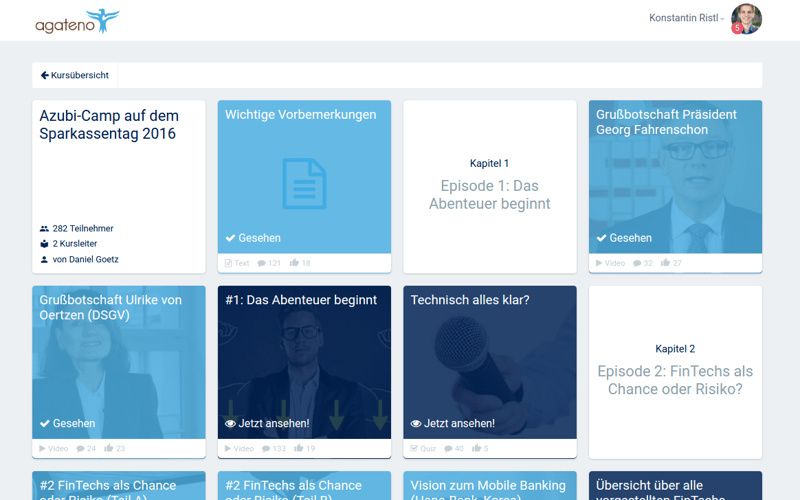Click the comment icon showing 32
800x500 pixels.
click(x=637, y=263)
